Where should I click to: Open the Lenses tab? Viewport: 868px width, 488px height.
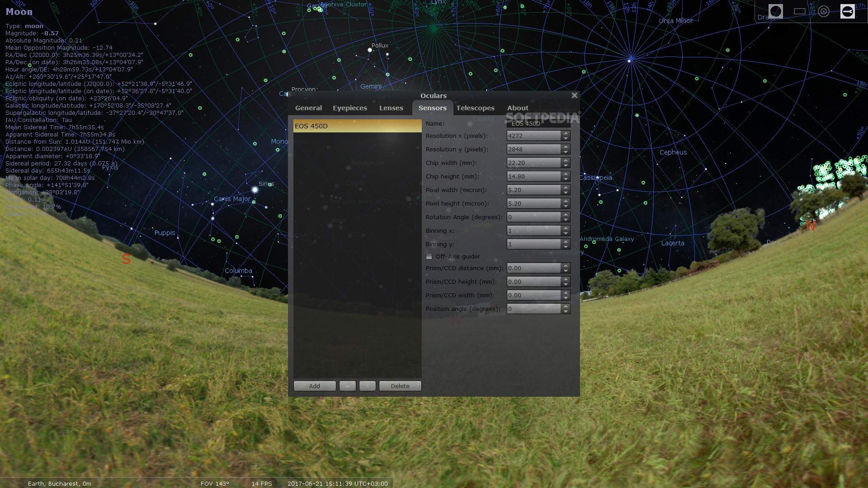coord(391,108)
